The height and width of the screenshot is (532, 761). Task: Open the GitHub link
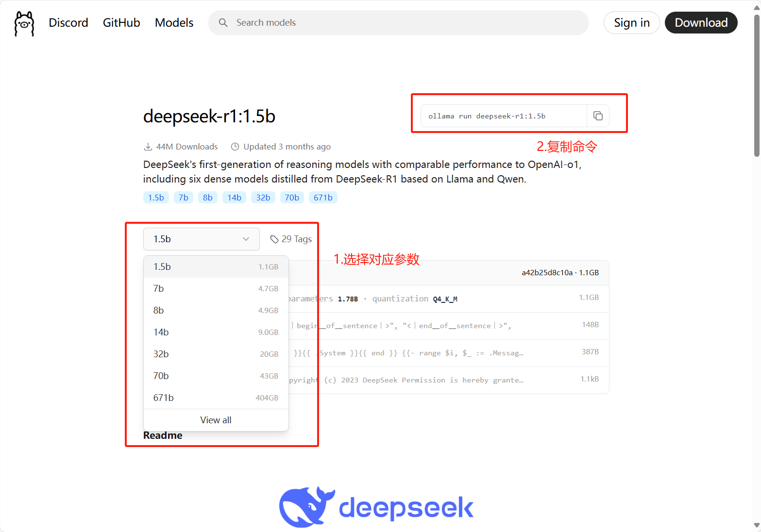[x=121, y=23]
